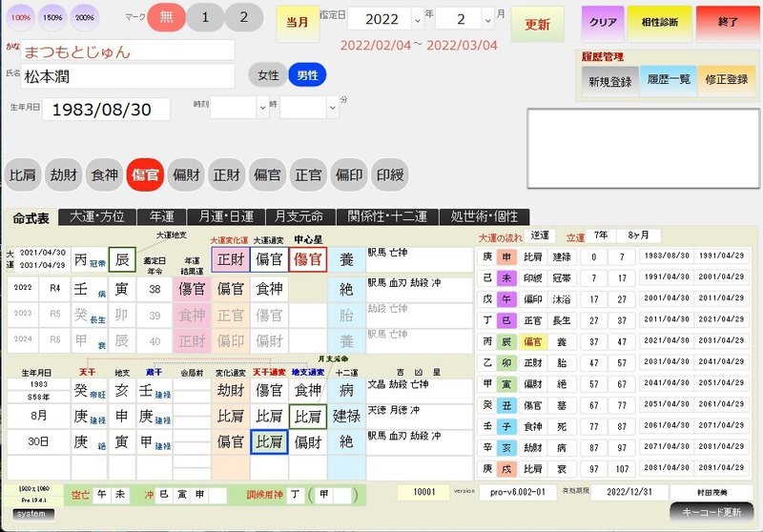Select the 比肩 star button
763x532 pixels.
click(x=22, y=174)
